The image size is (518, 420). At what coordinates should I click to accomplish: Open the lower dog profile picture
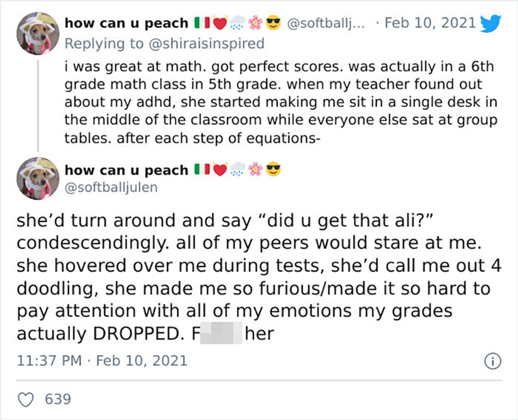click(x=38, y=178)
